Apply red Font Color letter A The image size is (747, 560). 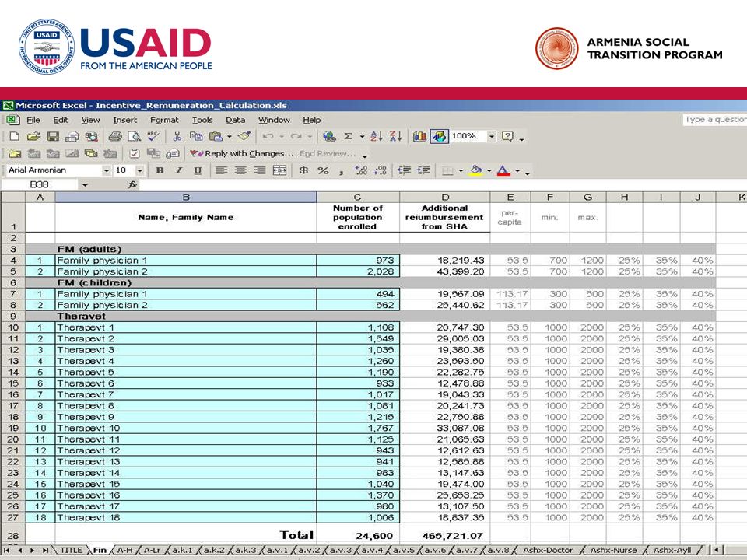[x=503, y=170]
